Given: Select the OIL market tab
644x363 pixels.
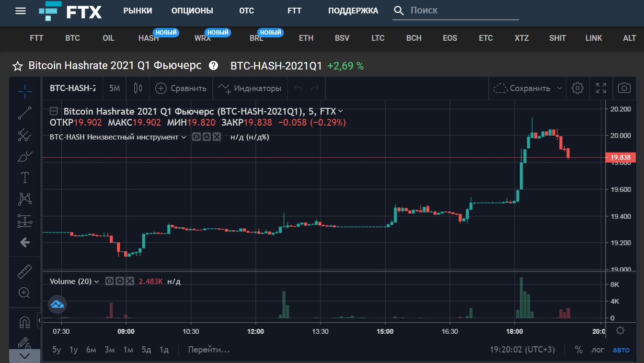Looking at the screenshot, I should pos(109,38).
